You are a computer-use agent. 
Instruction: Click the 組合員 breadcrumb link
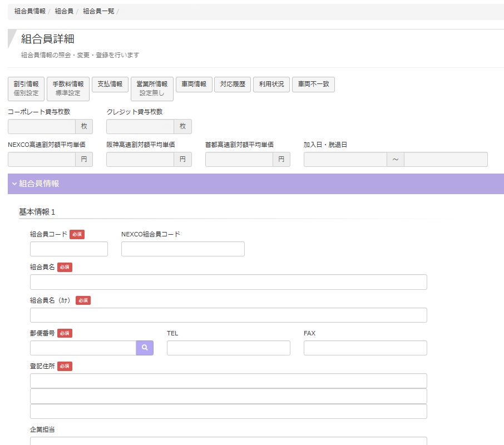64,11
